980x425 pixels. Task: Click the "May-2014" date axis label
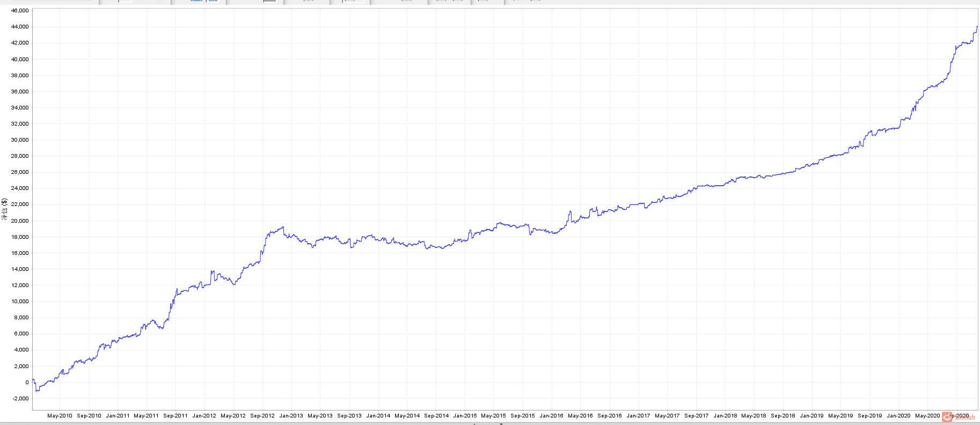(407, 416)
